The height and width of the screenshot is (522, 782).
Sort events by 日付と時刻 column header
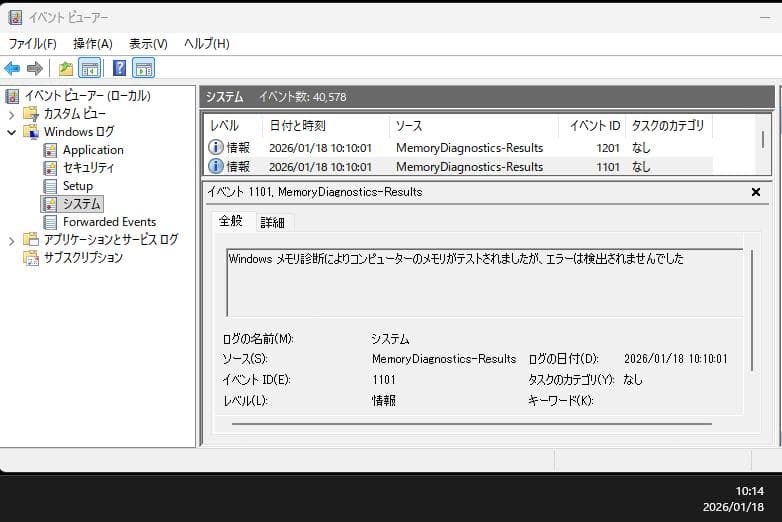(325, 126)
